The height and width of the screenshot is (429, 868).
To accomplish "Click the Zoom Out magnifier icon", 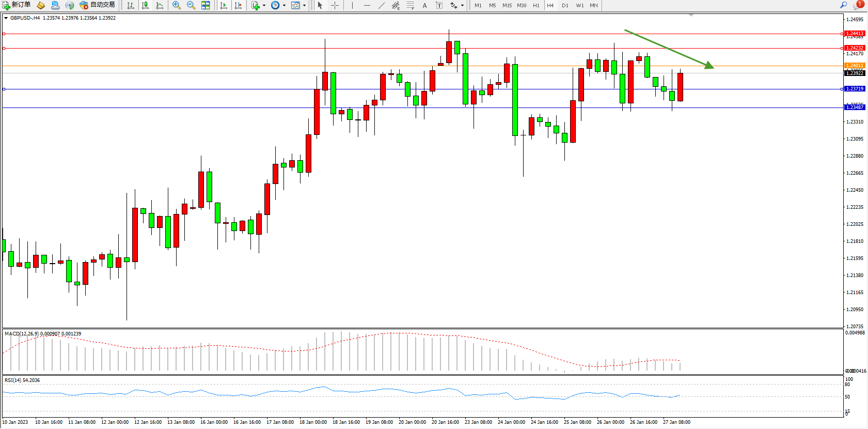I will point(191,5).
